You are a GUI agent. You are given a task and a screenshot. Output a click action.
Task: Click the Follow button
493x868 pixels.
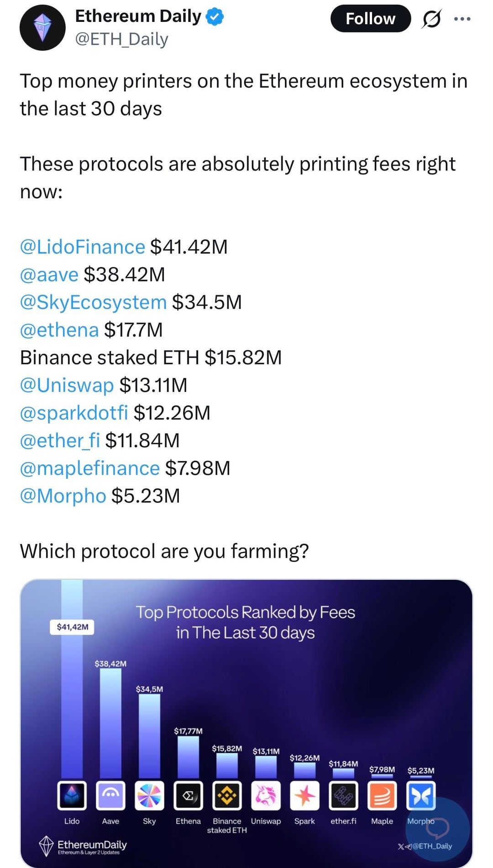point(370,19)
